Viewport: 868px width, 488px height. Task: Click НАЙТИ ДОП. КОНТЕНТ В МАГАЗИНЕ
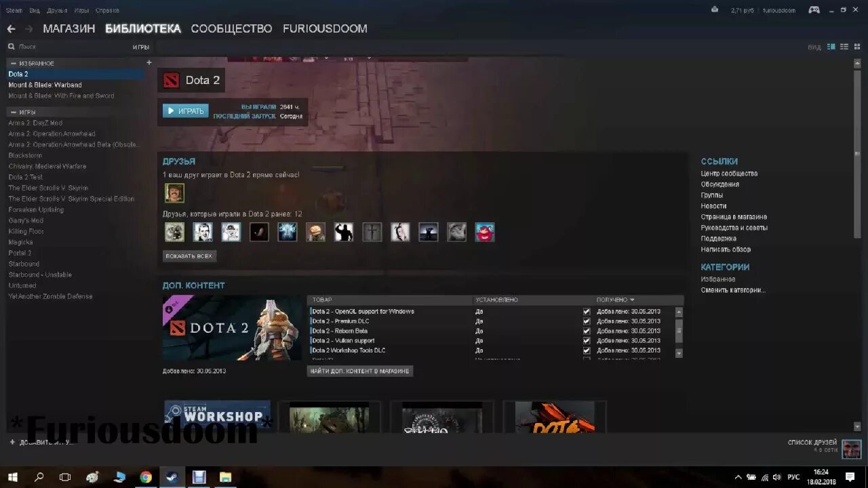[x=360, y=371]
